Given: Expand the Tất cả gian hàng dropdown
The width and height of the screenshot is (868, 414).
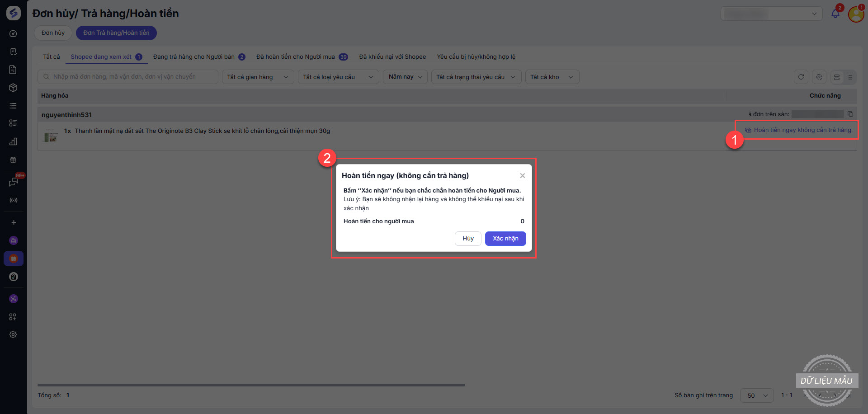Looking at the screenshot, I should 258,77.
